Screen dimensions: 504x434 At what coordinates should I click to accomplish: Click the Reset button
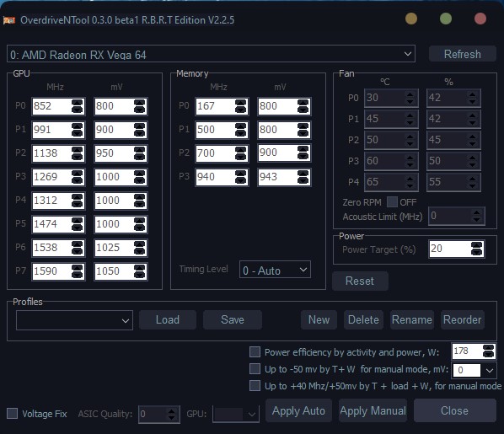(x=360, y=281)
